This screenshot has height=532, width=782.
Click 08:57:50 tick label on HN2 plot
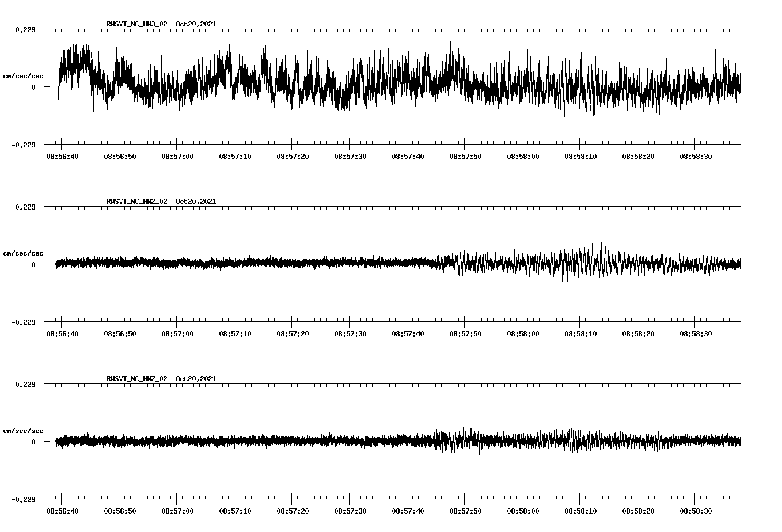(465, 334)
